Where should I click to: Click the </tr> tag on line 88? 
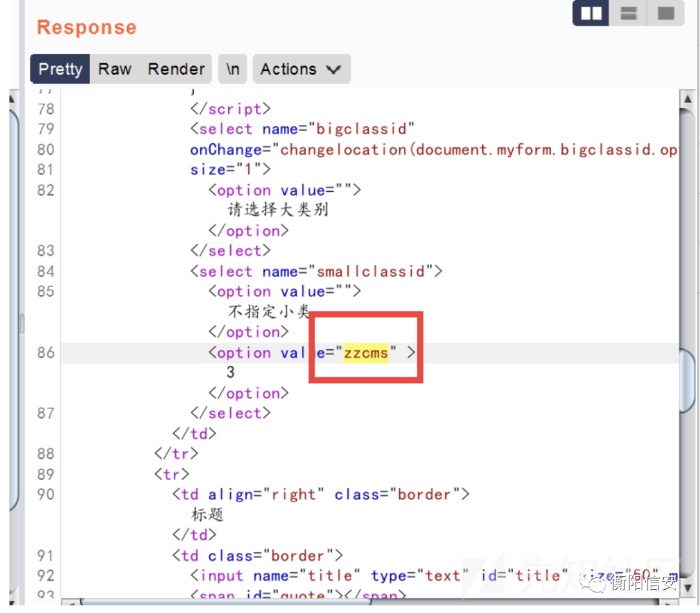(x=176, y=454)
